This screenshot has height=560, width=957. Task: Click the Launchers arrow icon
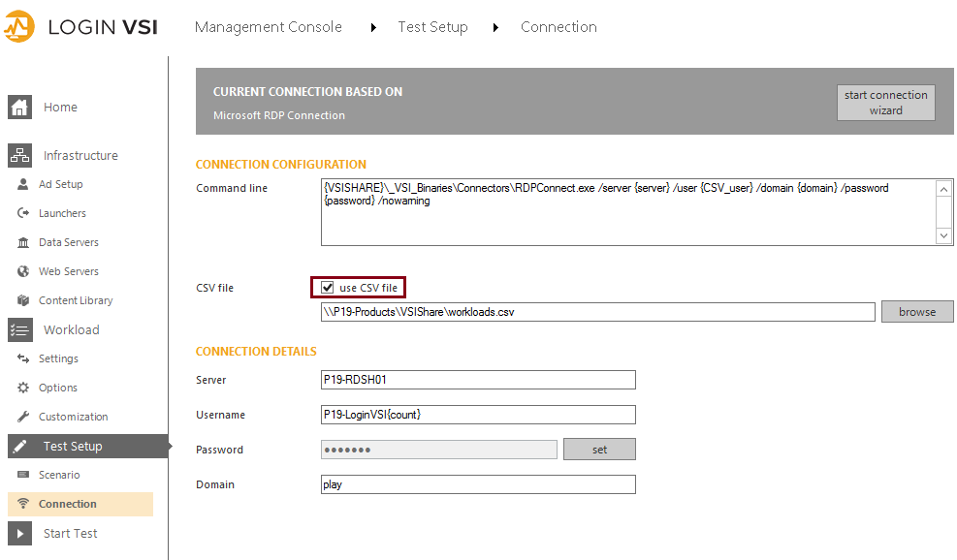23,213
